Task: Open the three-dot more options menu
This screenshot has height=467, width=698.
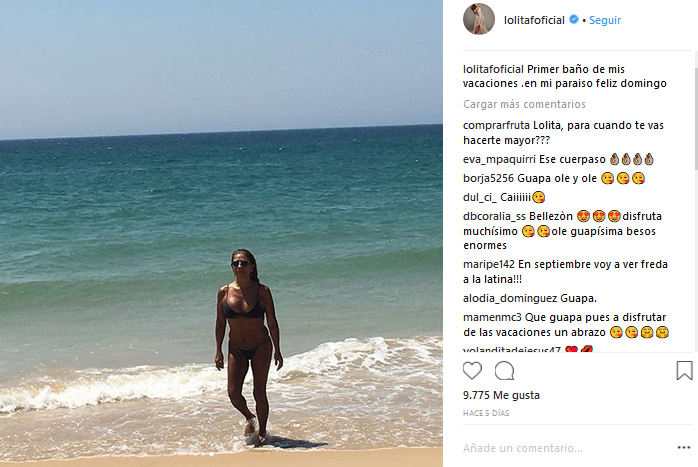Action: click(684, 447)
